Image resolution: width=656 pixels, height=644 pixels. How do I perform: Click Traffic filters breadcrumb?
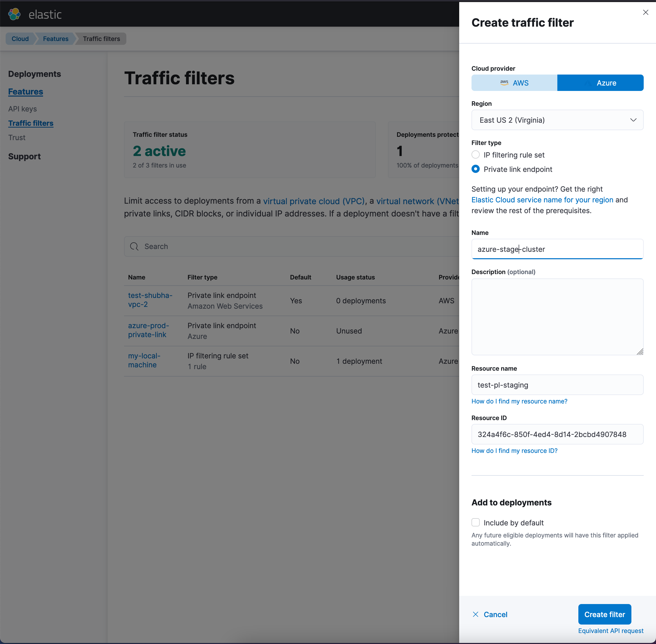click(101, 39)
